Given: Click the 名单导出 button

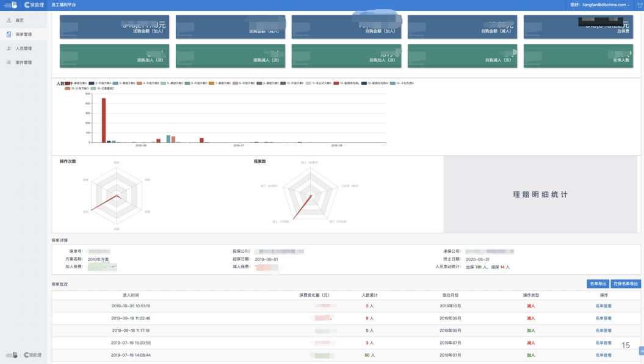Looking at the screenshot, I should point(597,284).
